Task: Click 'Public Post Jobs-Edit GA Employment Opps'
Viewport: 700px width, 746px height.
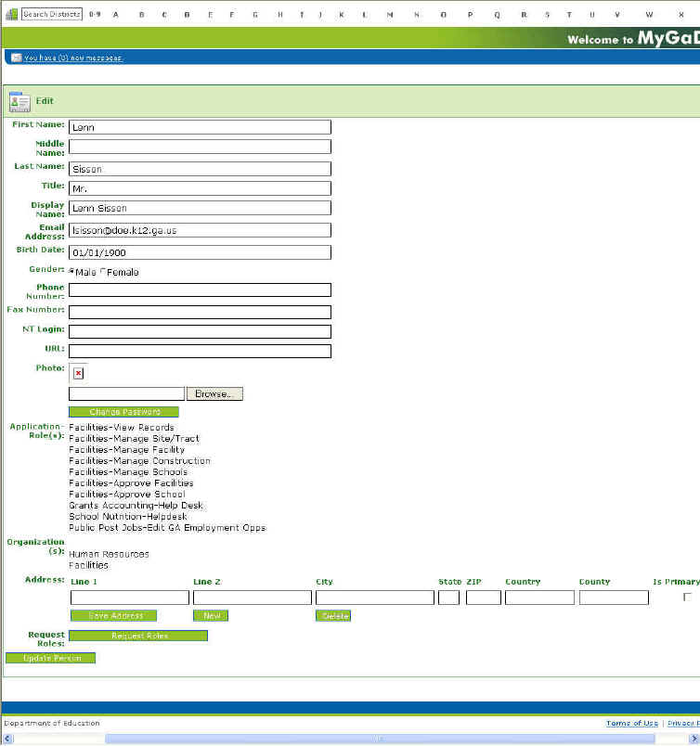Action: tap(167, 528)
